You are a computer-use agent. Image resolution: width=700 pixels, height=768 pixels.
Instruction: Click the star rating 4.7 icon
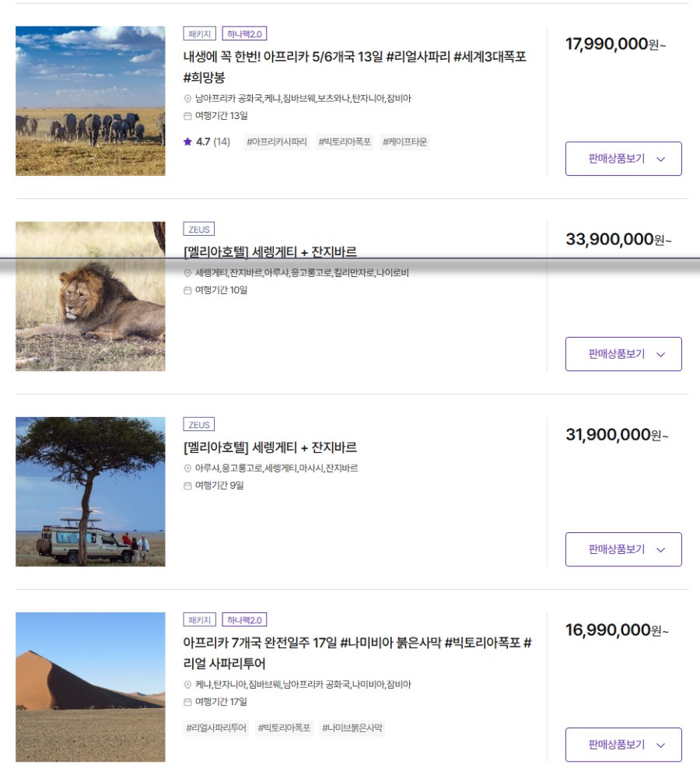187,142
